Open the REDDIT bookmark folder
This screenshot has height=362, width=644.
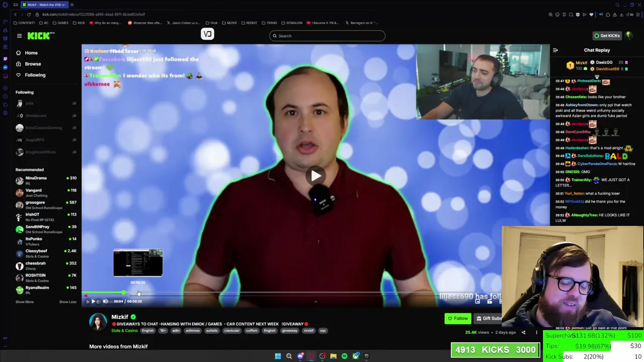tap(249, 23)
